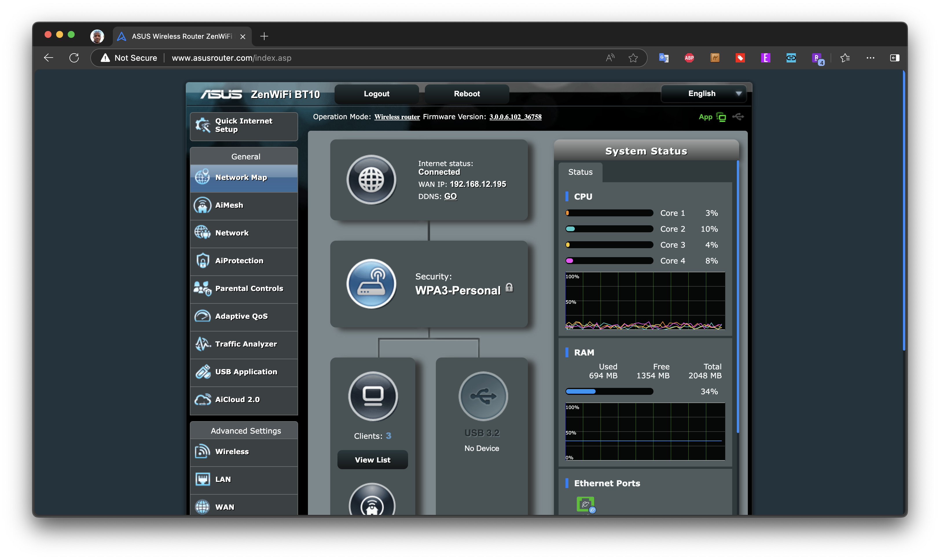Click the Clients count 3
This screenshot has width=940, height=560.
tap(388, 436)
